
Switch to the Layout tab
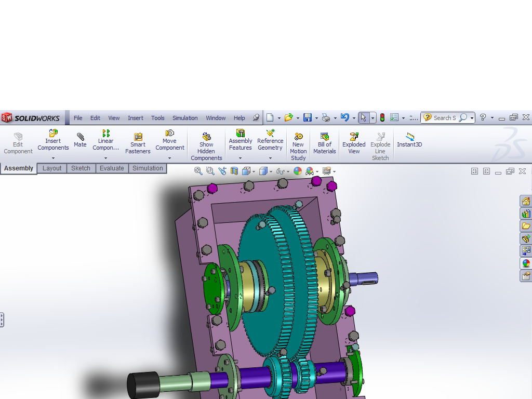coord(52,168)
